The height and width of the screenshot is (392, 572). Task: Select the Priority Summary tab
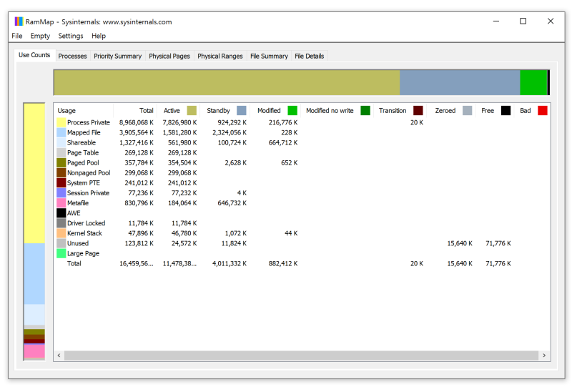coord(118,56)
